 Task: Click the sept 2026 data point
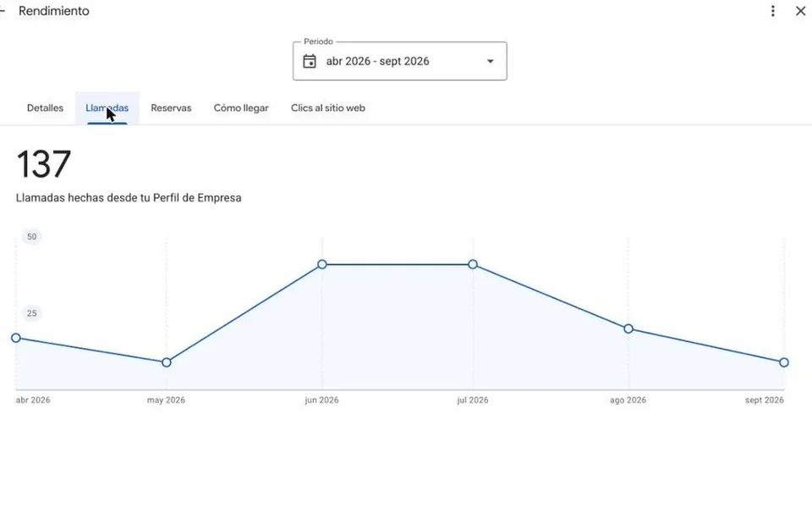(x=784, y=362)
